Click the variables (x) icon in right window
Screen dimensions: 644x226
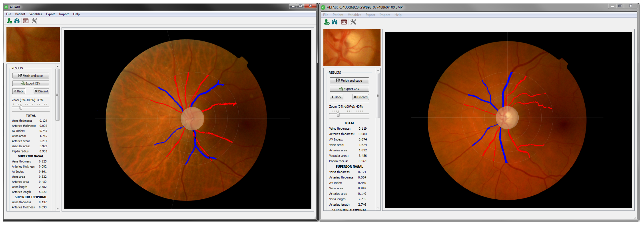[x=344, y=22]
